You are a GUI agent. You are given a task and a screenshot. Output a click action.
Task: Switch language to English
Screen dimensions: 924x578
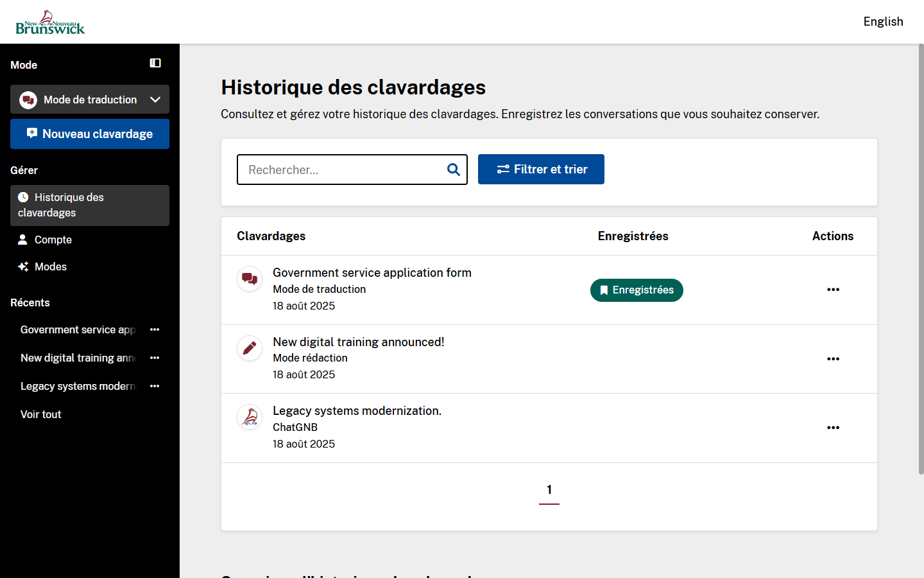(x=883, y=22)
